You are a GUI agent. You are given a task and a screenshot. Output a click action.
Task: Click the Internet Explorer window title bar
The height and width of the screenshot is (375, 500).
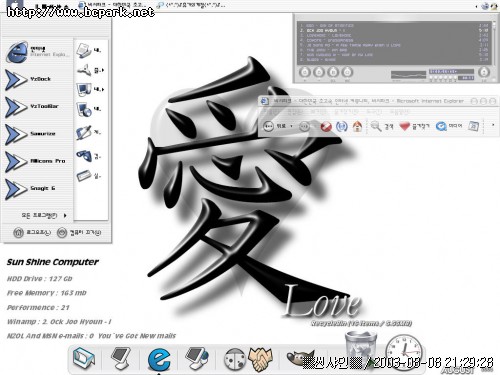coord(378,101)
